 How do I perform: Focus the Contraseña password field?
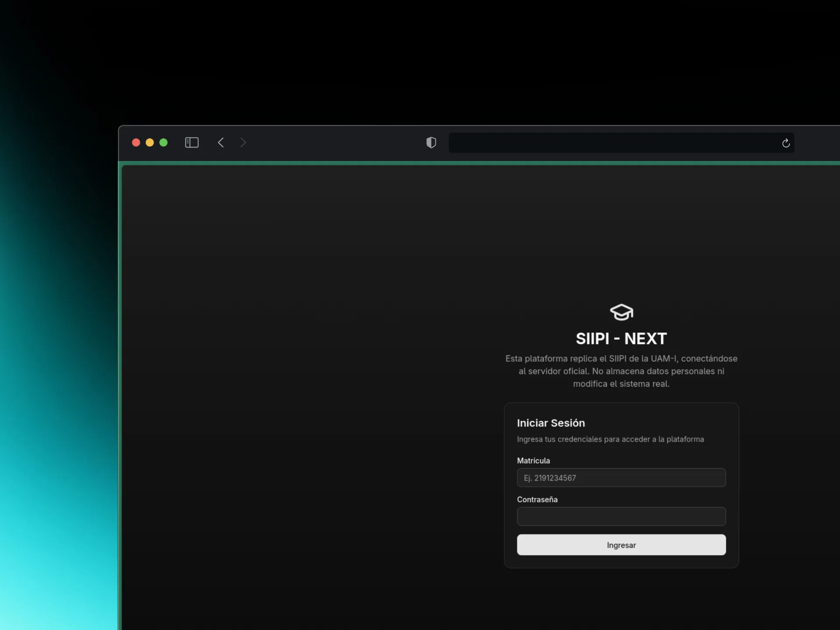621,517
